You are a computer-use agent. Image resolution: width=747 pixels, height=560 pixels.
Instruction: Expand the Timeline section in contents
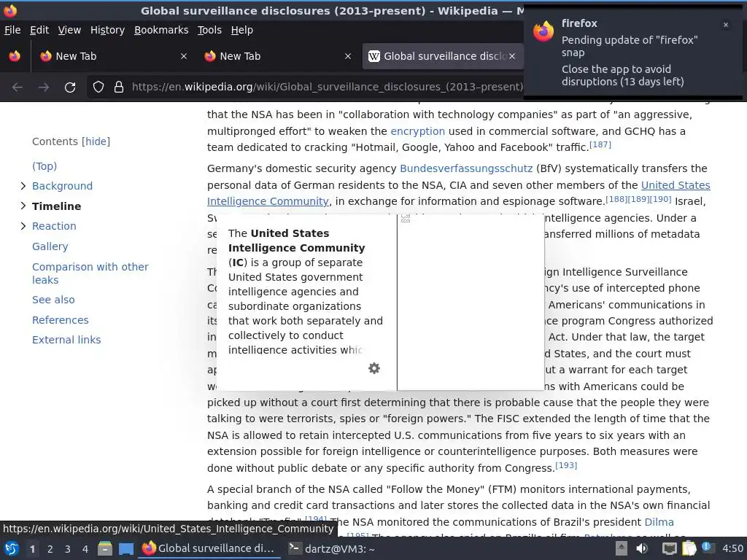[23, 206]
